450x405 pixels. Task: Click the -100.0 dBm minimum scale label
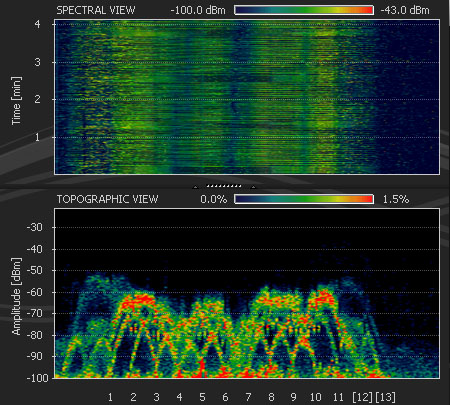[198, 10]
